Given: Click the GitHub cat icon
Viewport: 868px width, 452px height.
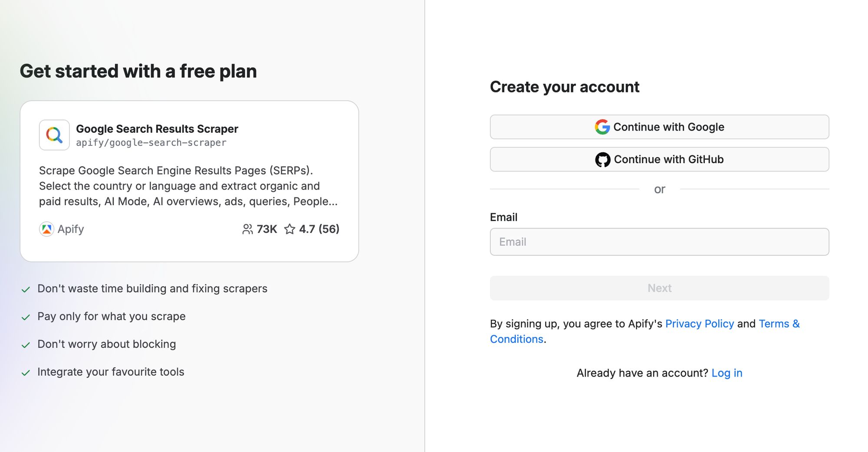Looking at the screenshot, I should pos(602,159).
